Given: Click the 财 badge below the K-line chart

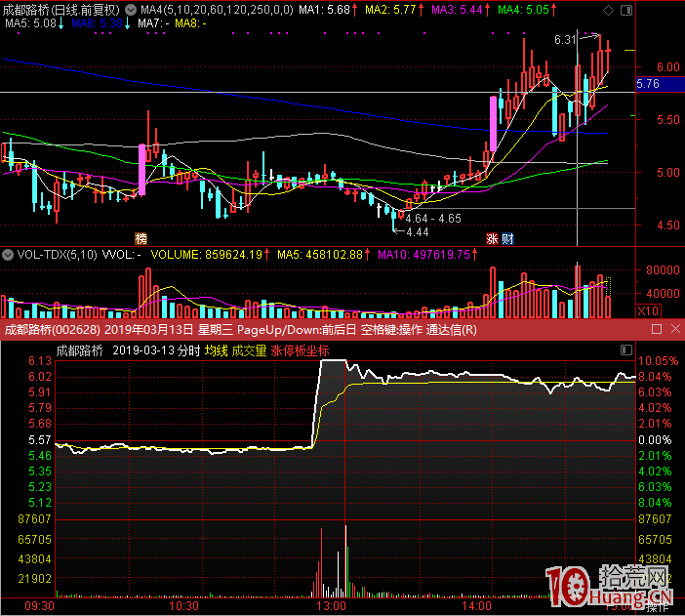Looking at the screenshot, I should 507,239.
